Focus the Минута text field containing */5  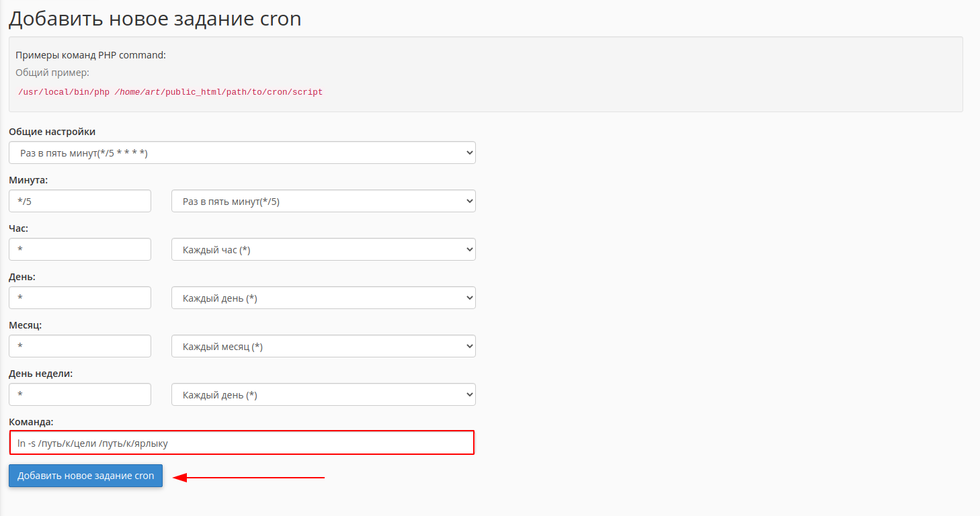click(x=80, y=202)
